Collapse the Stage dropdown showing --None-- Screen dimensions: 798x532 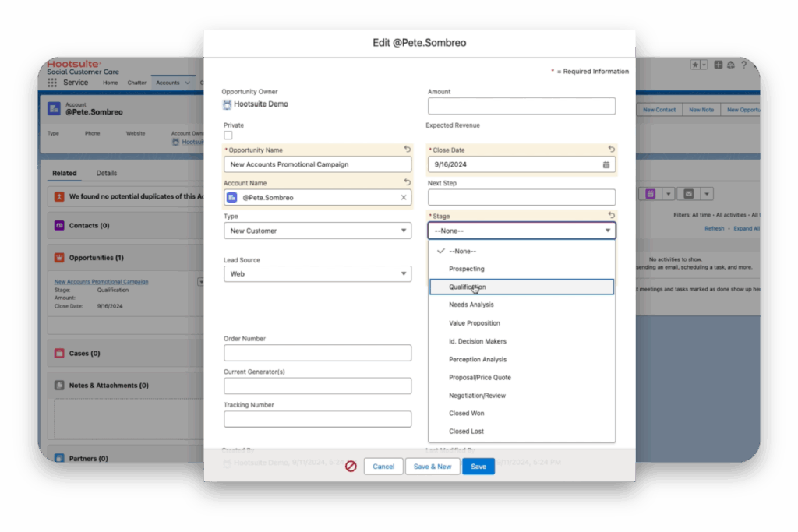click(x=521, y=231)
